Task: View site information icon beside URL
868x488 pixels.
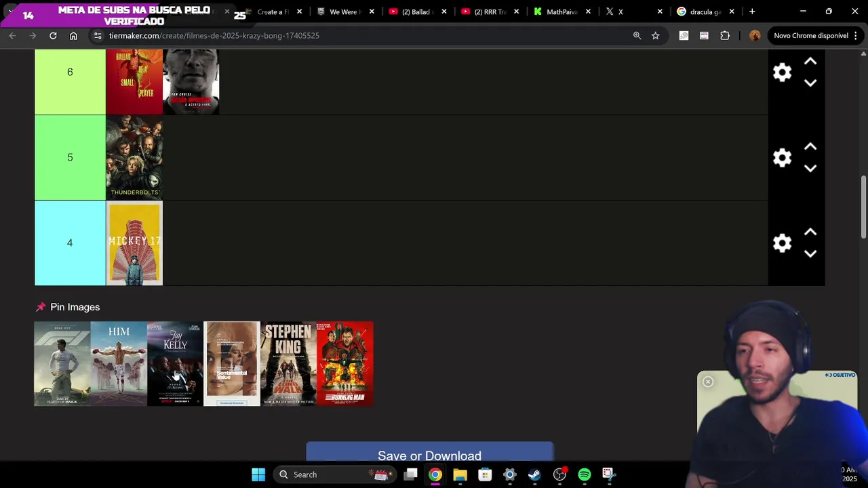Action: [98, 35]
